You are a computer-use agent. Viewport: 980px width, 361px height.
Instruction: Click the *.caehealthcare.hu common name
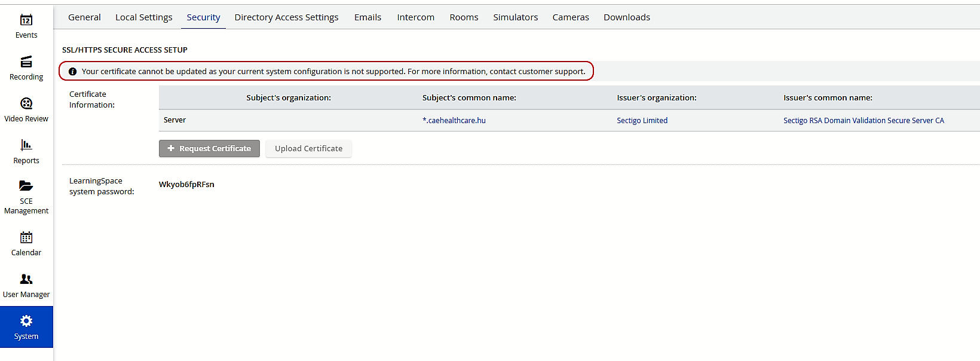point(454,120)
